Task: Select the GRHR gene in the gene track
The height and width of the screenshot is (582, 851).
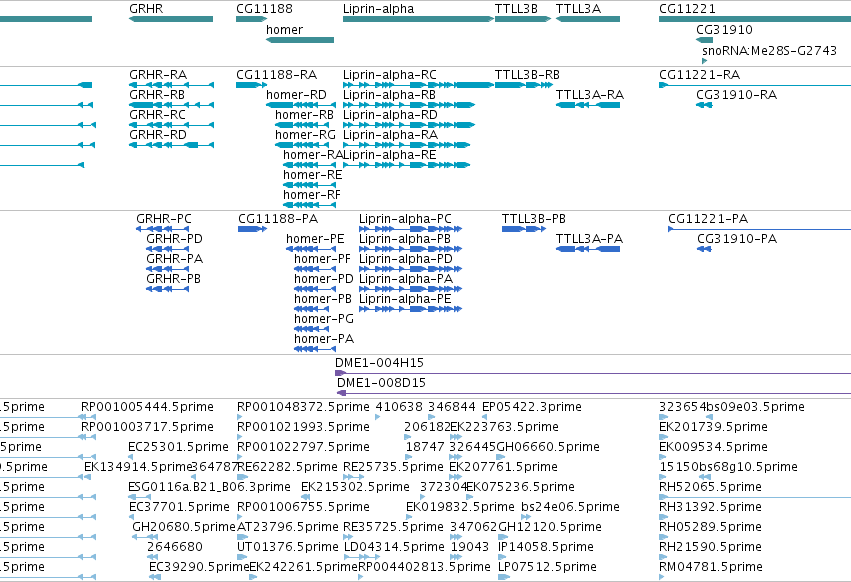Action: tap(171, 19)
